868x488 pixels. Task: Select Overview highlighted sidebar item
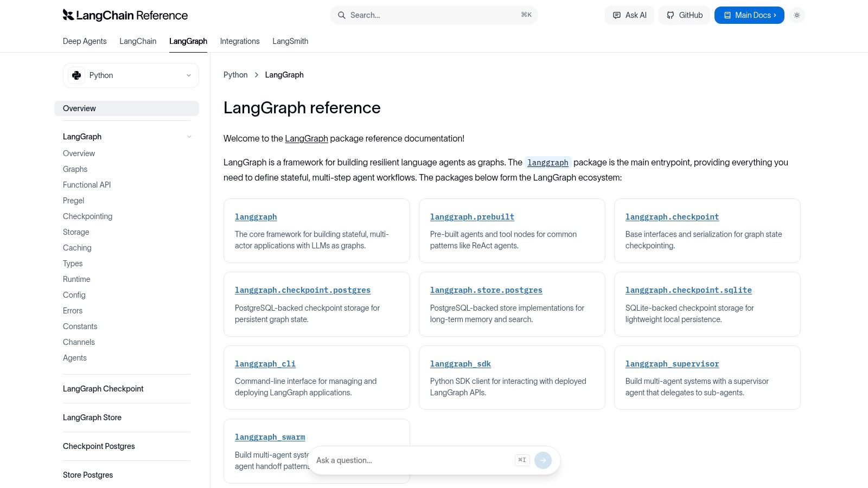126,108
